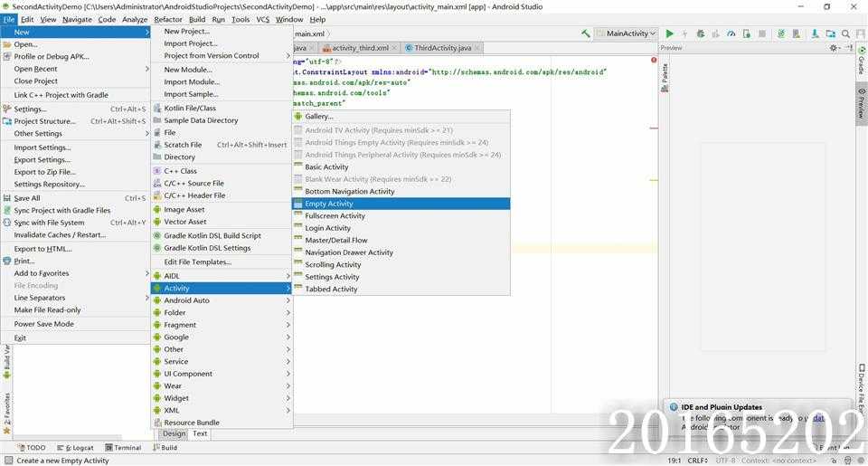Click Export to Zip File
This screenshot has height=466, width=868.
[x=76, y=172]
